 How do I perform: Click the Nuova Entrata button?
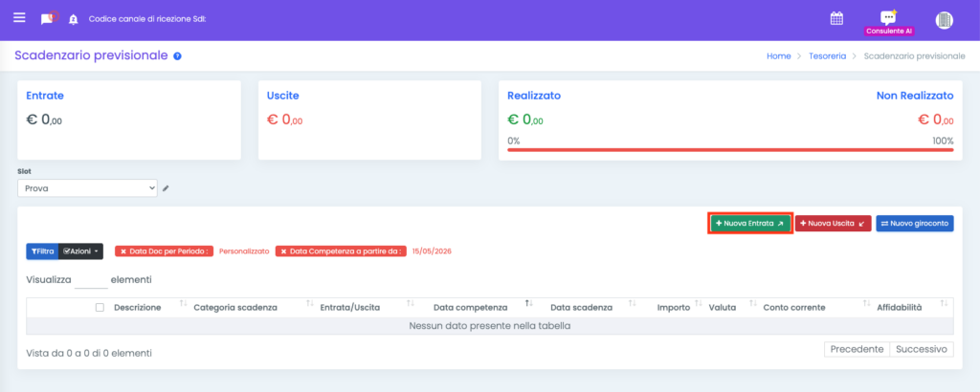tap(750, 223)
